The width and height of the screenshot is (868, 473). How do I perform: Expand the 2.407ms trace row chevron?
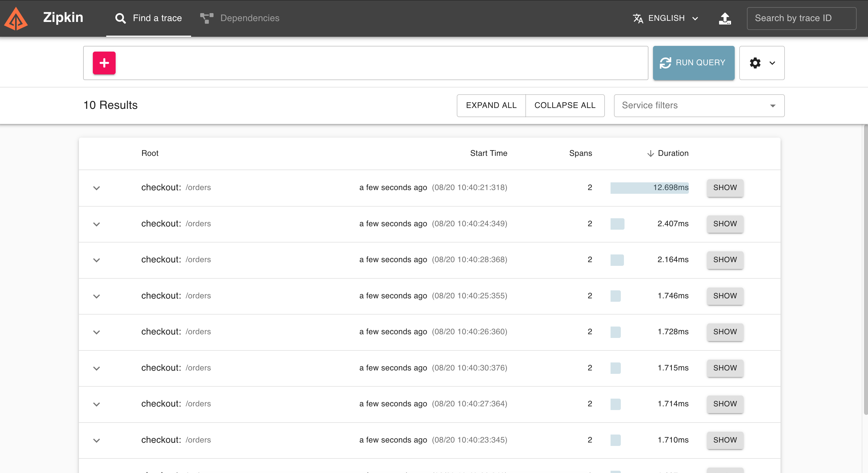[96, 224]
